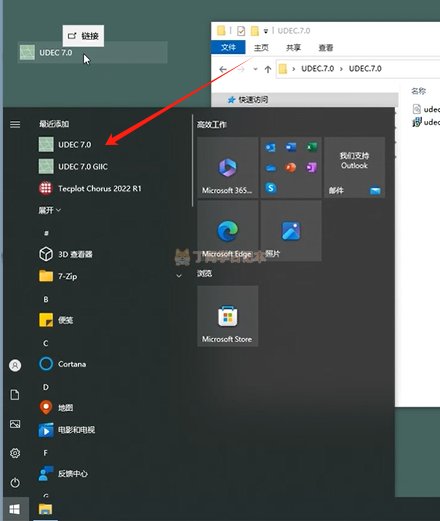This screenshot has width=440, height=521.
Task: Open Pictures from Start sidebar
Action: click(x=15, y=424)
